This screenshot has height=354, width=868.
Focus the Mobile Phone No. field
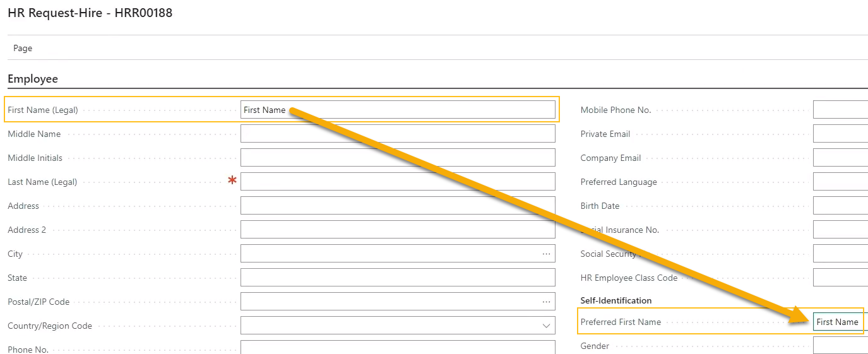tap(840, 110)
